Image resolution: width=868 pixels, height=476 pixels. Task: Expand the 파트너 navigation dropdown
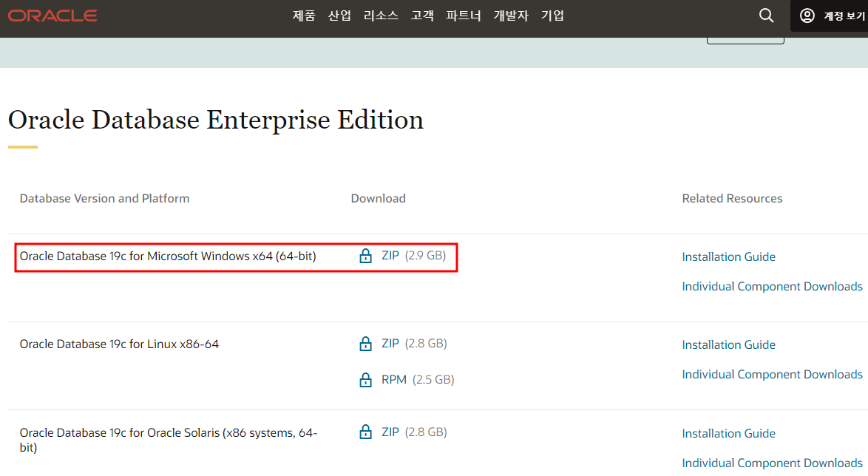[x=463, y=15]
